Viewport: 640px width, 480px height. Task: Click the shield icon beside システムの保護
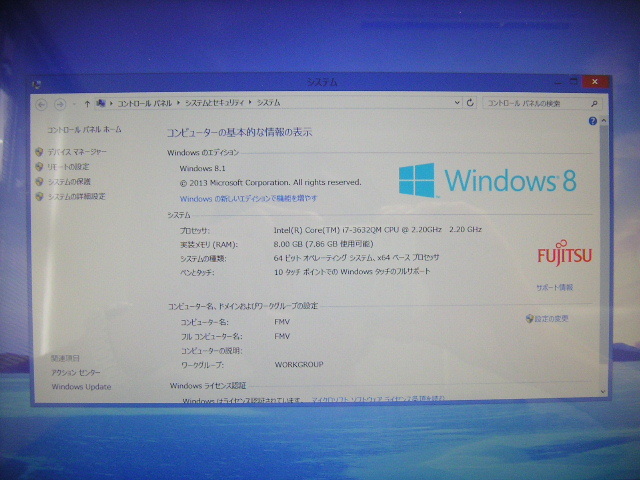[x=39, y=182]
